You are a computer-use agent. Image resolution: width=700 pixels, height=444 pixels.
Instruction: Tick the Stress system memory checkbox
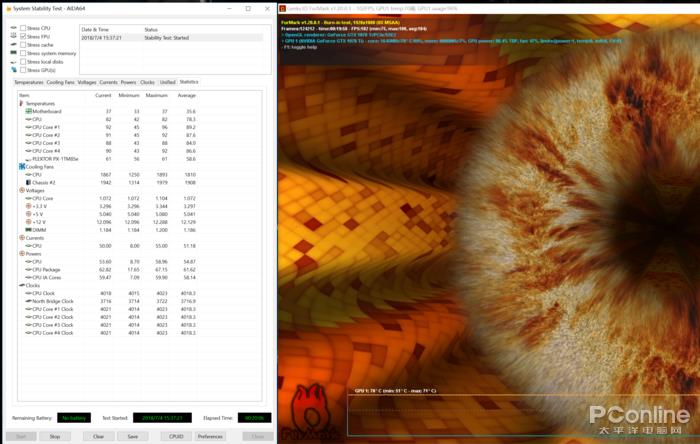23,53
